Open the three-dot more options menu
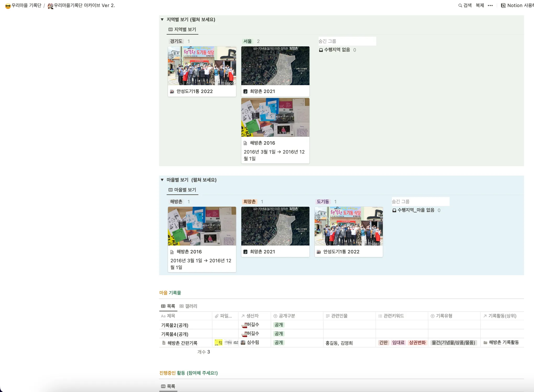 point(490,6)
